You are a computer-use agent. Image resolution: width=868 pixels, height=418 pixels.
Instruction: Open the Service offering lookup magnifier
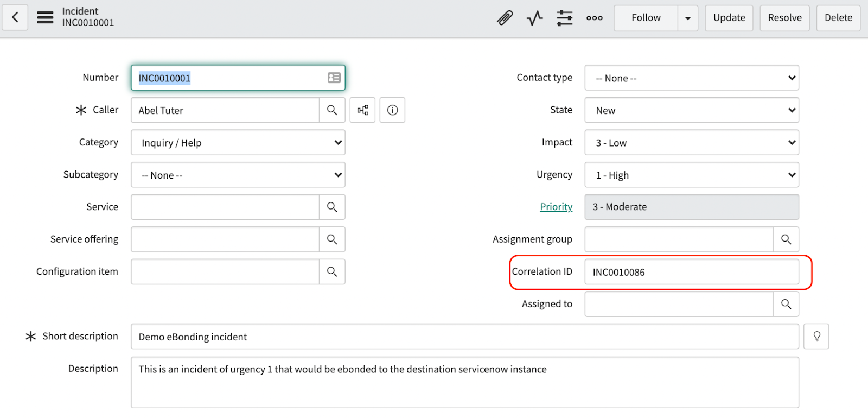[x=332, y=239]
